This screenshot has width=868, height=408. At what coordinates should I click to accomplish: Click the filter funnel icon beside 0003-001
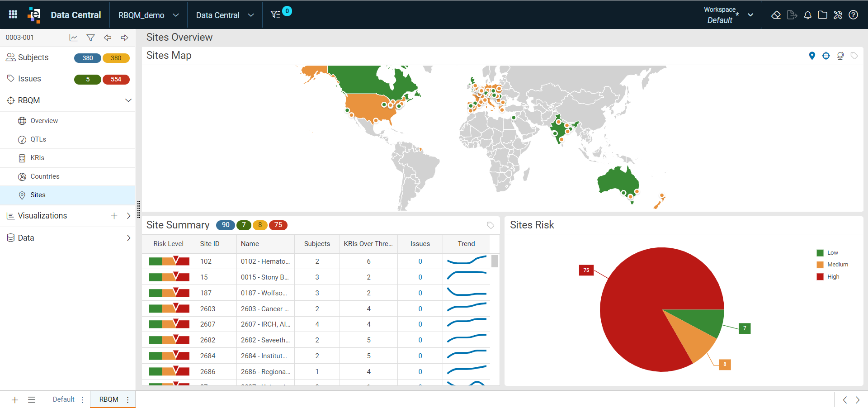[x=90, y=38]
